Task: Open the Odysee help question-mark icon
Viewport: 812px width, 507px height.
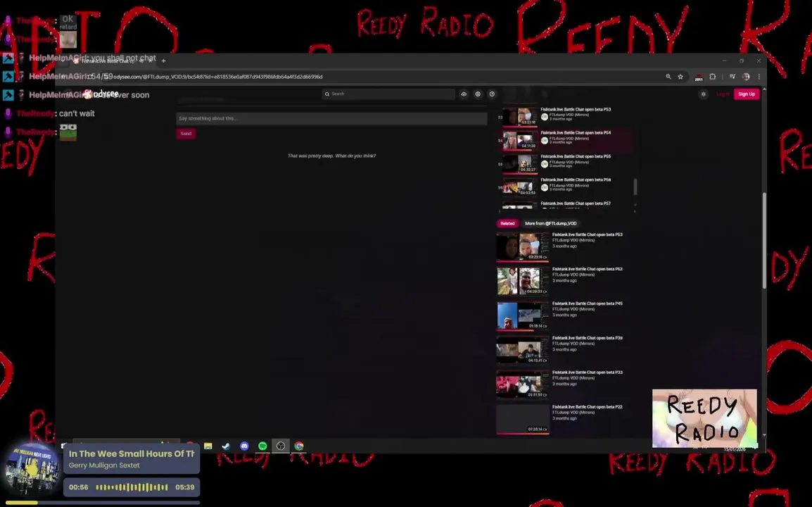Action: click(492, 94)
